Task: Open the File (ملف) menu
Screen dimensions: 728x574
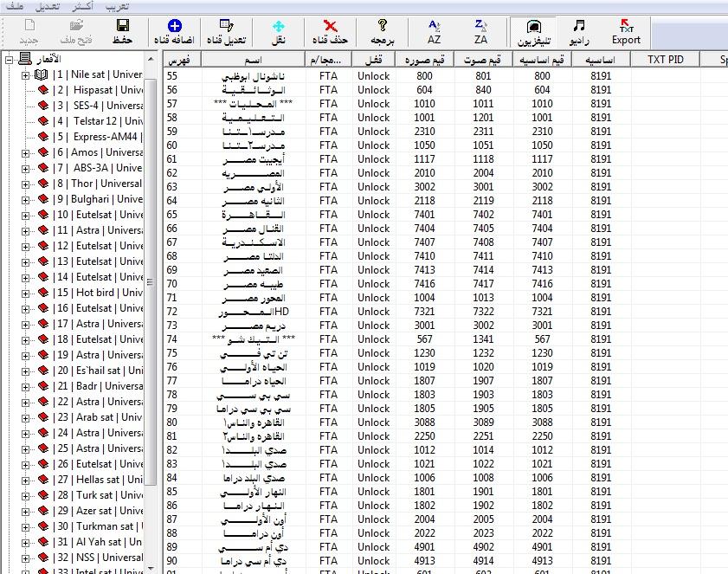Action: click(15, 6)
